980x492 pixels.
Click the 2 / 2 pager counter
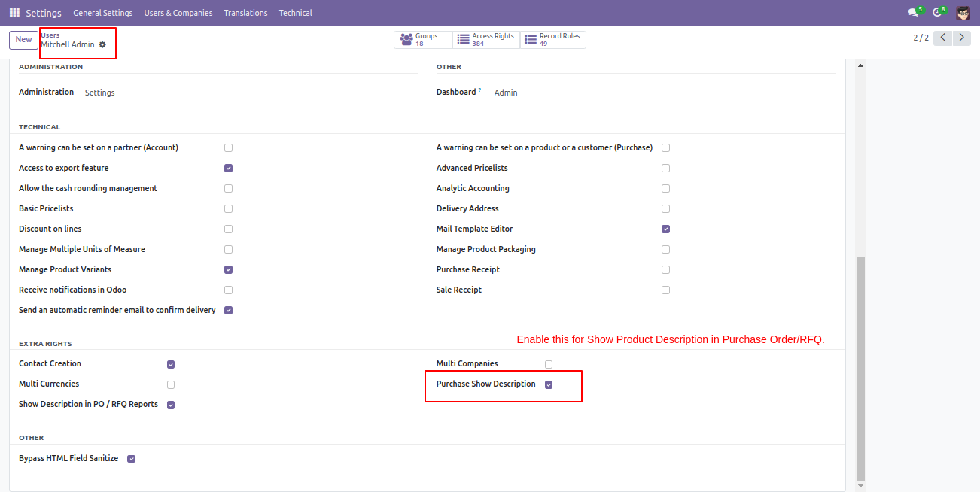[921, 38]
